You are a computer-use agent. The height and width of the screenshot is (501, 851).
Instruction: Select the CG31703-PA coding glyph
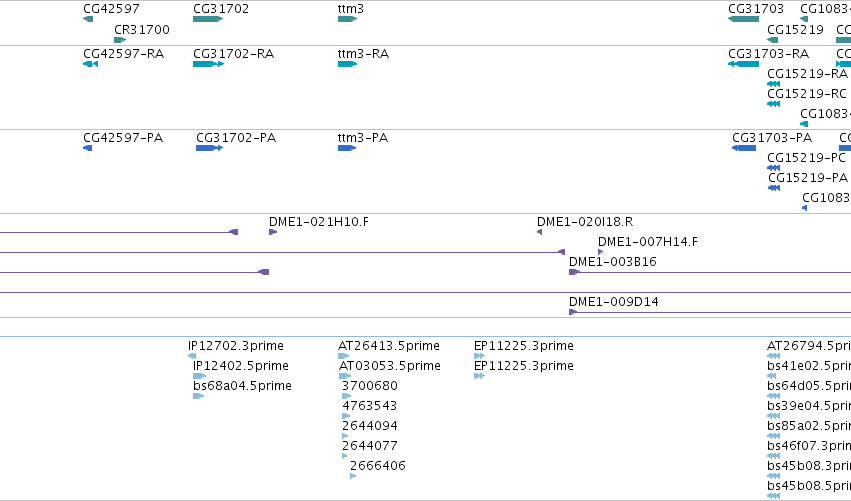point(744,148)
